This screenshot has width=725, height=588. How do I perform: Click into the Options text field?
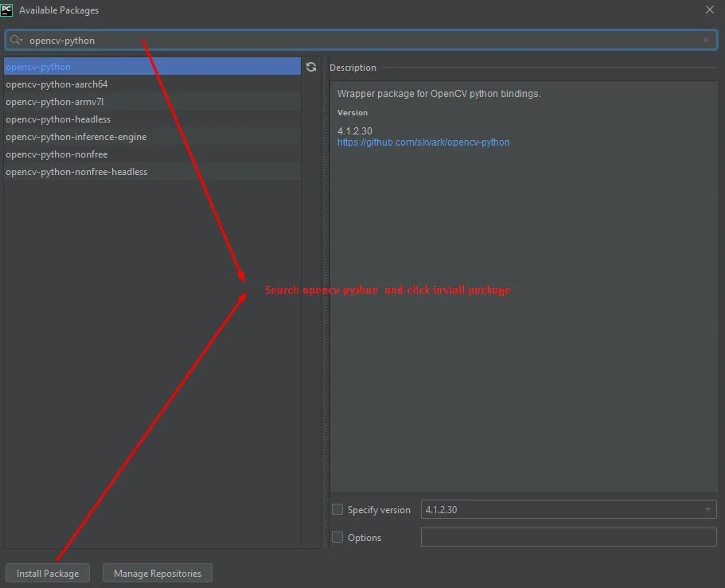(569, 537)
